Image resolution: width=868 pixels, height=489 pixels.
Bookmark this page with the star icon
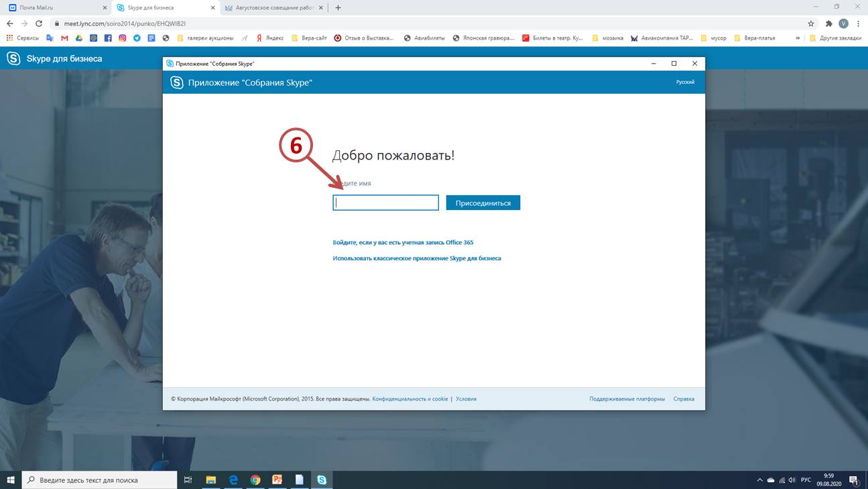811,23
